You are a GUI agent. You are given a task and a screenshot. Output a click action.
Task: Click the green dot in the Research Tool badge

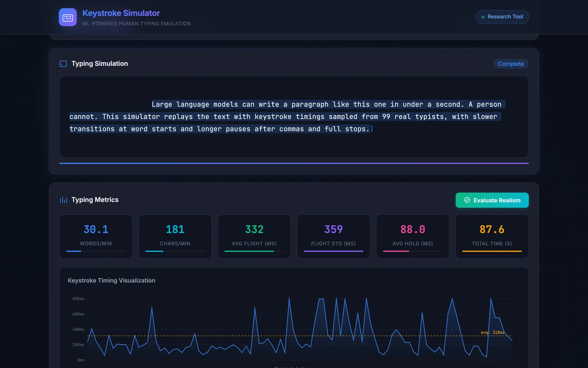483,17
